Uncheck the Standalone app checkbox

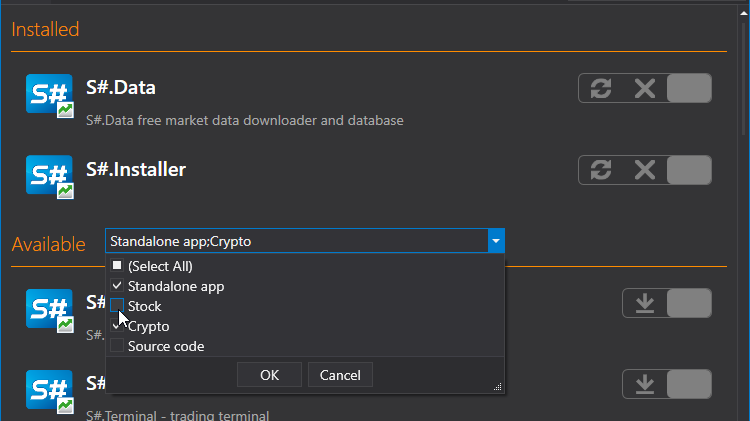tap(117, 286)
